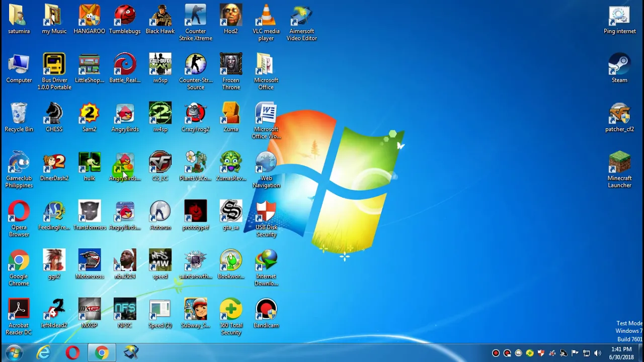
Task: Open the Computer desktop icon
Action: point(19,68)
